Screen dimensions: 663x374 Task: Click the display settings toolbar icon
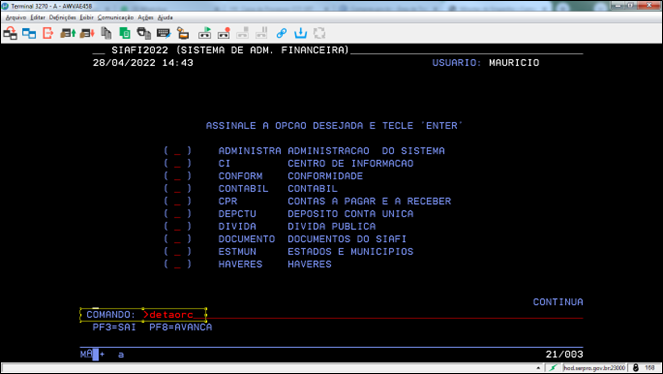point(183,33)
